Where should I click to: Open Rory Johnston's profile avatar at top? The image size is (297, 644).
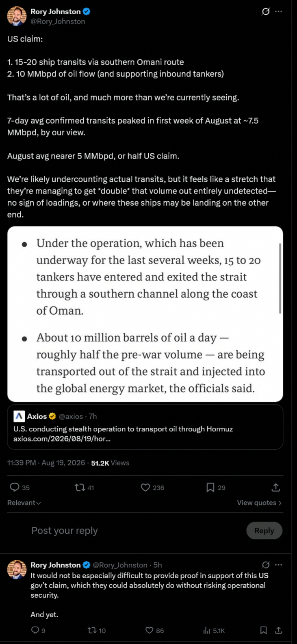(x=17, y=16)
